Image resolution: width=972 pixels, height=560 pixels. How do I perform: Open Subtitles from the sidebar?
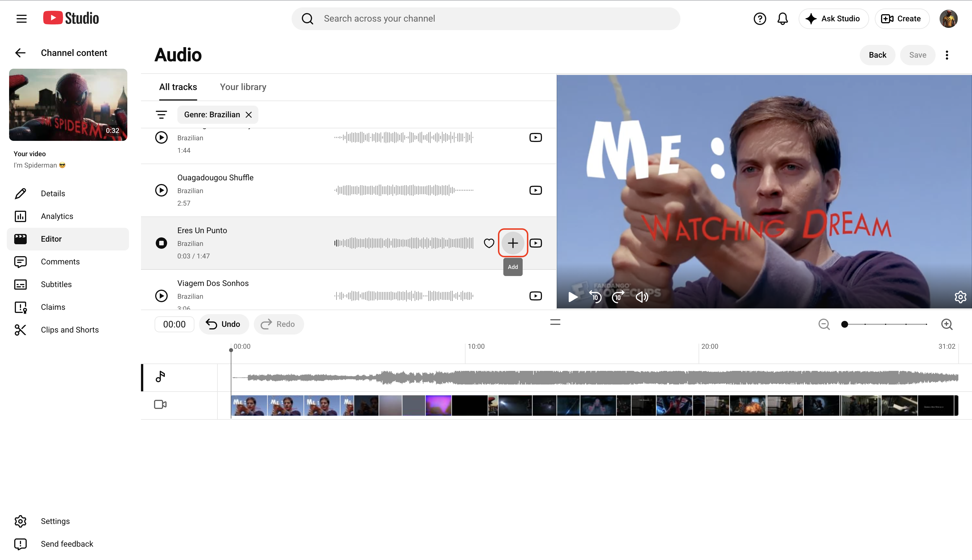[56, 284]
